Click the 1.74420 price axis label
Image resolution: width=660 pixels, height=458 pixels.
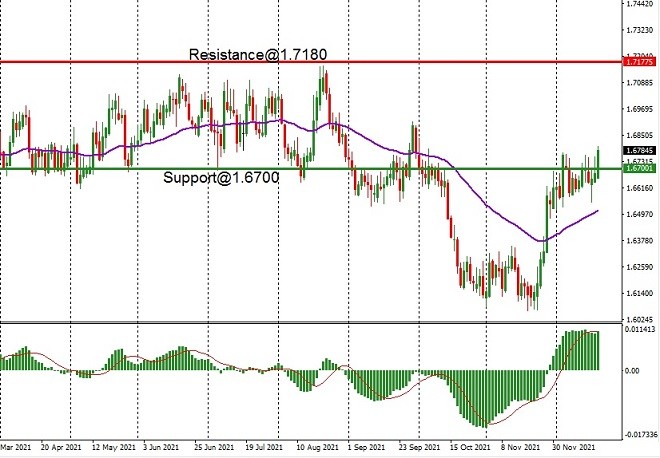639,4
